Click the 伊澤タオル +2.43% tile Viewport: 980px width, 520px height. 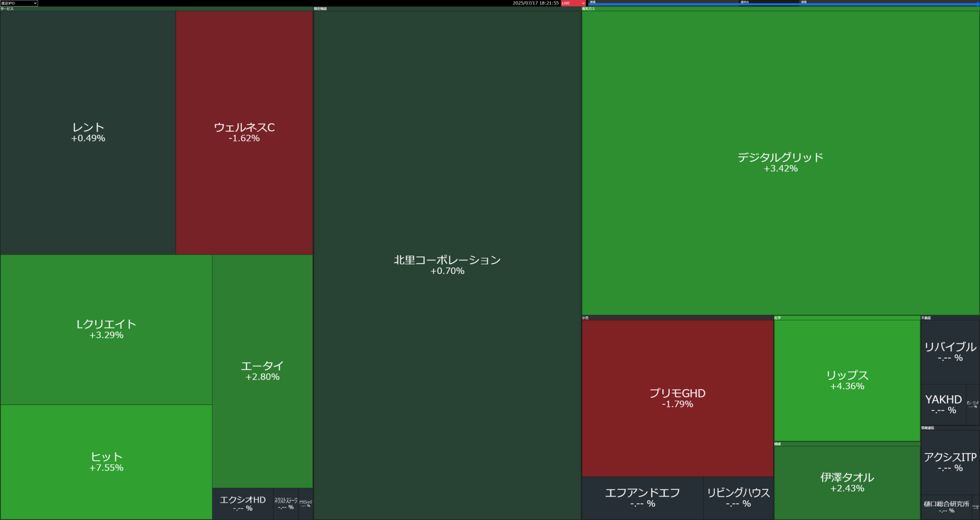coord(847,483)
